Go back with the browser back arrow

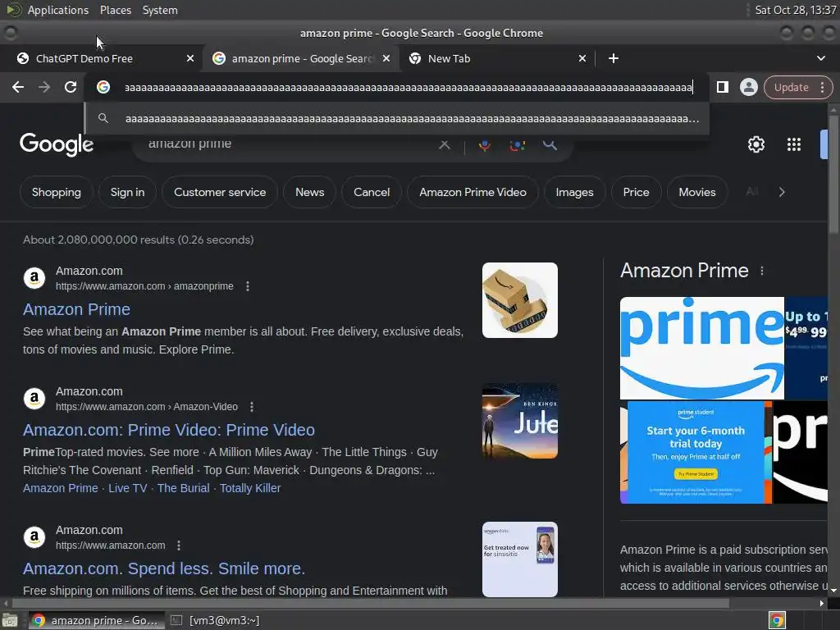(18, 87)
